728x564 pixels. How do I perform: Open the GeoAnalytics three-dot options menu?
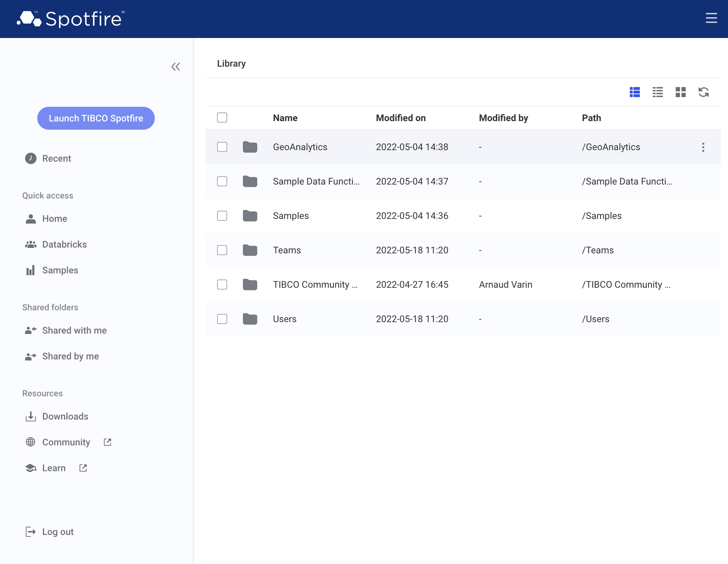(x=703, y=147)
